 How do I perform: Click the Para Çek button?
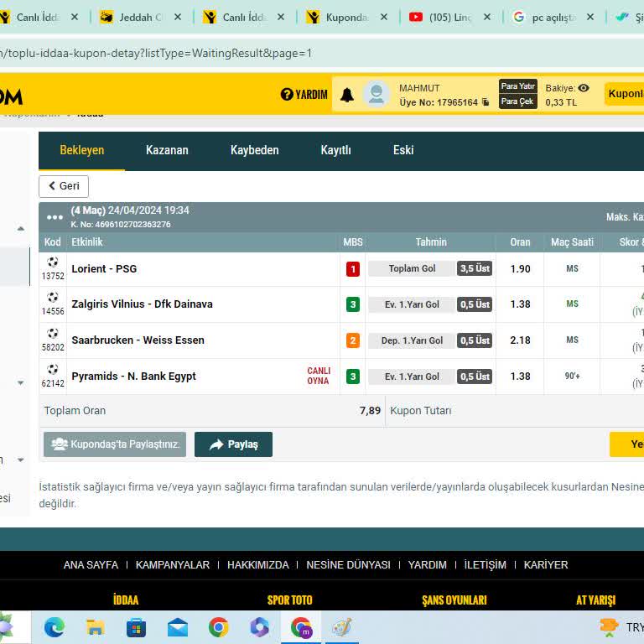click(x=518, y=101)
